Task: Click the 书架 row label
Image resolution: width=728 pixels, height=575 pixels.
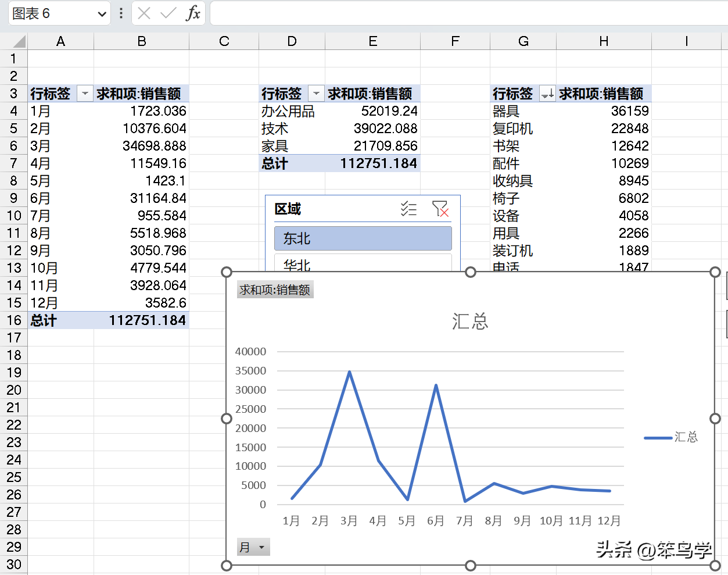Action: click(x=523, y=146)
